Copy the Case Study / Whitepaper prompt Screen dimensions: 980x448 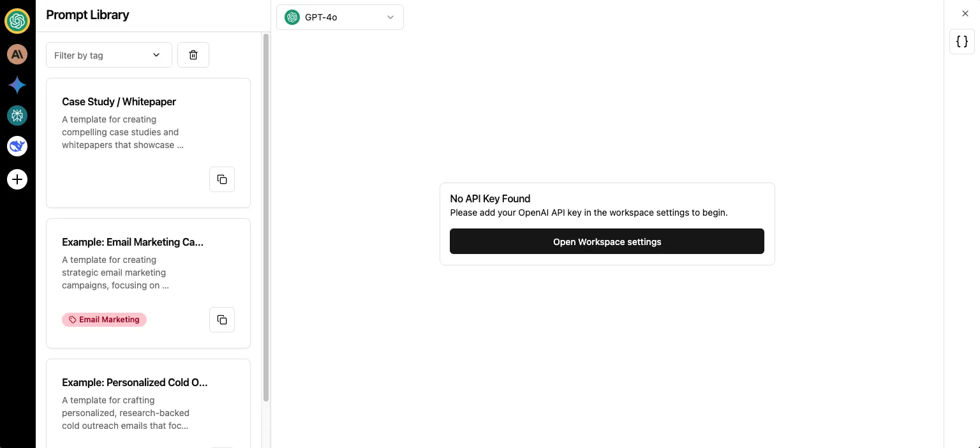click(222, 179)
